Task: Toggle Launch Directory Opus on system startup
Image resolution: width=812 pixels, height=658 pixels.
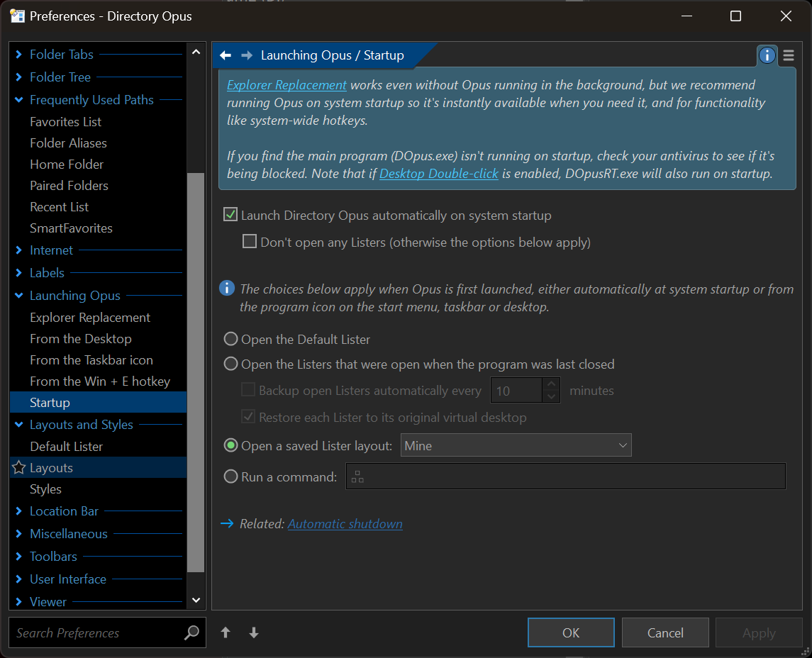Action: pyautogui.click(x=230, y=214)
